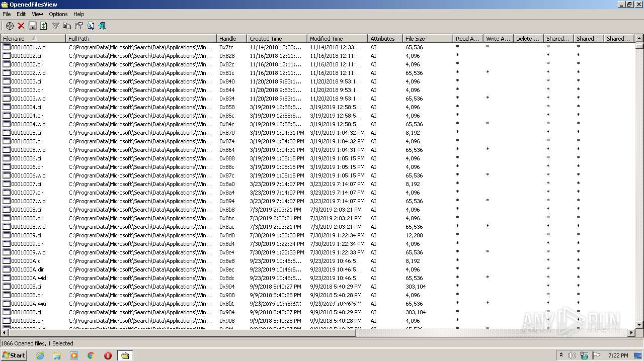Screen dimensions: 644x362
Task: Select the row for 00010002.ci
Action: [x=317, y=56]
